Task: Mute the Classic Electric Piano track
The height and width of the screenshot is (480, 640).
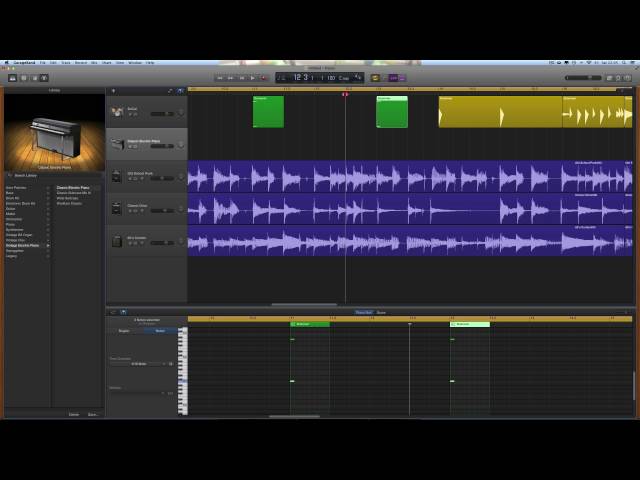Action: point(131,147)
